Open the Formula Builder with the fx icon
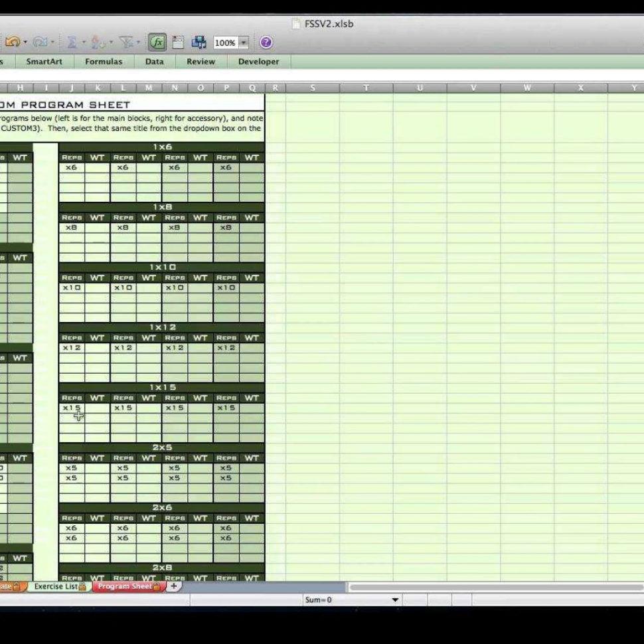Viewport: 644px width, 644px height. (158, 41)
